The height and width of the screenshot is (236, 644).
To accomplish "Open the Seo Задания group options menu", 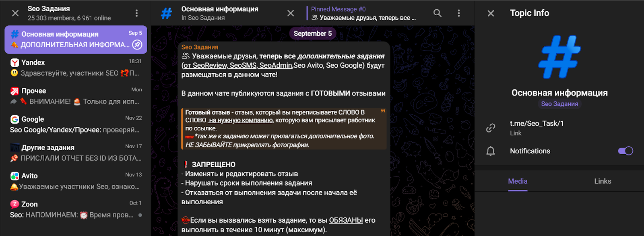I will (136, 13).
